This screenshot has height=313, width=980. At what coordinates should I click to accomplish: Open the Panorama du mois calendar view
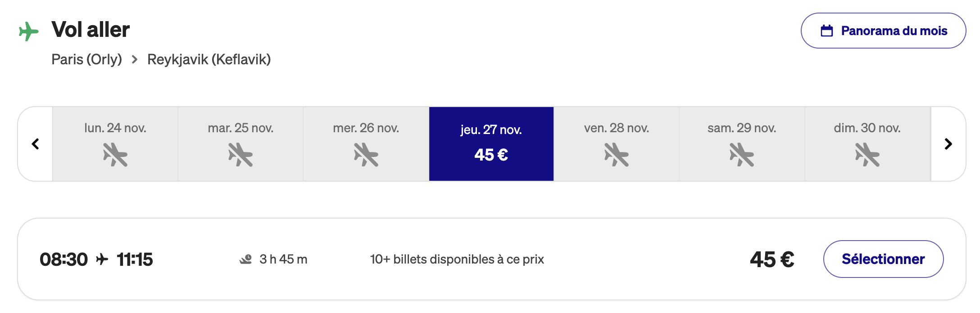pos(883,31)
